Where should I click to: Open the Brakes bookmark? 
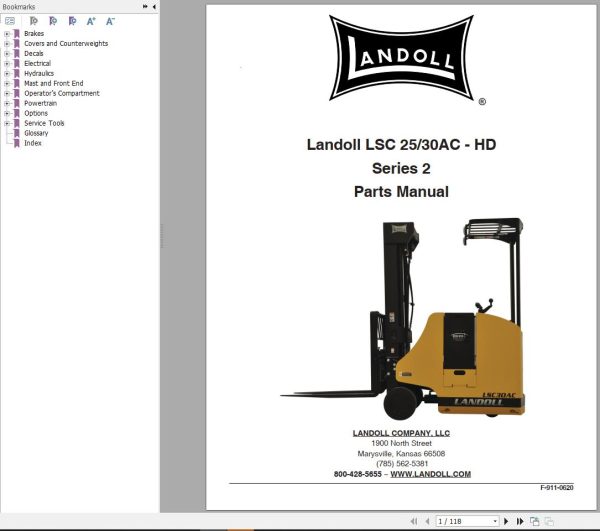tap(34, 34)
